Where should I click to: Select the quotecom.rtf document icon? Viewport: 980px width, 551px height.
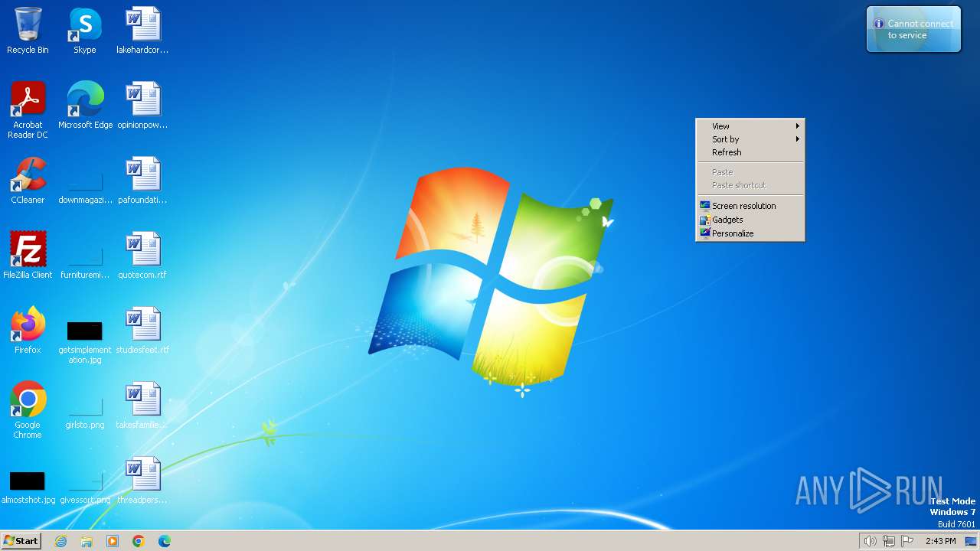[x=142, y=256]
